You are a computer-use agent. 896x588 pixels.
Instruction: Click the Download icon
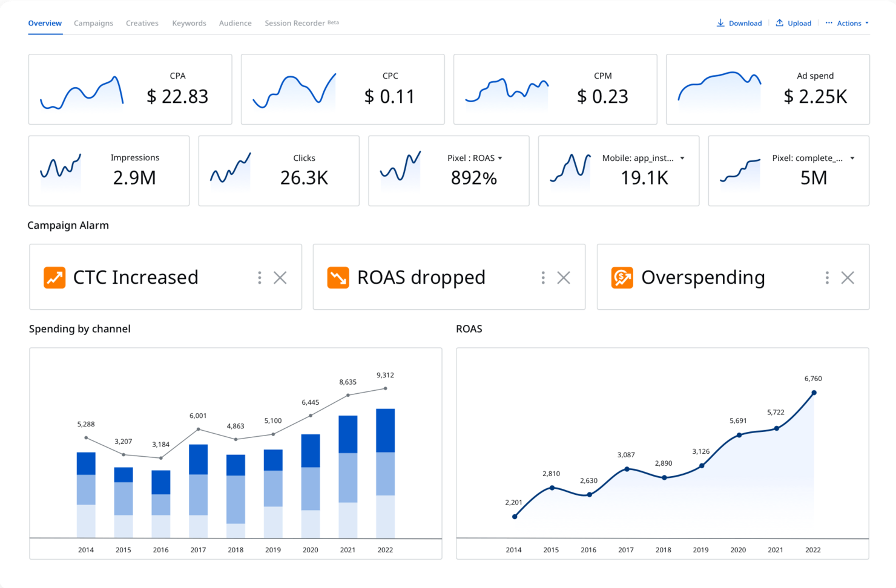[x=720, y=22]
